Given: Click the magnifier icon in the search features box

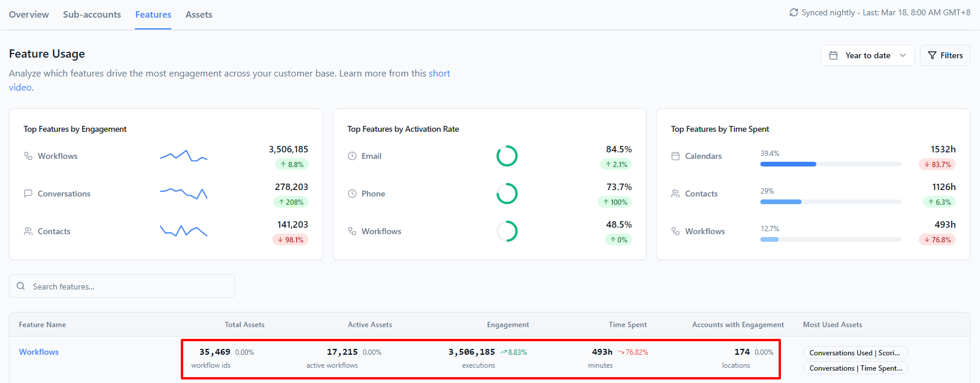Looking at the screenshot, I should [x=21, y=286].
